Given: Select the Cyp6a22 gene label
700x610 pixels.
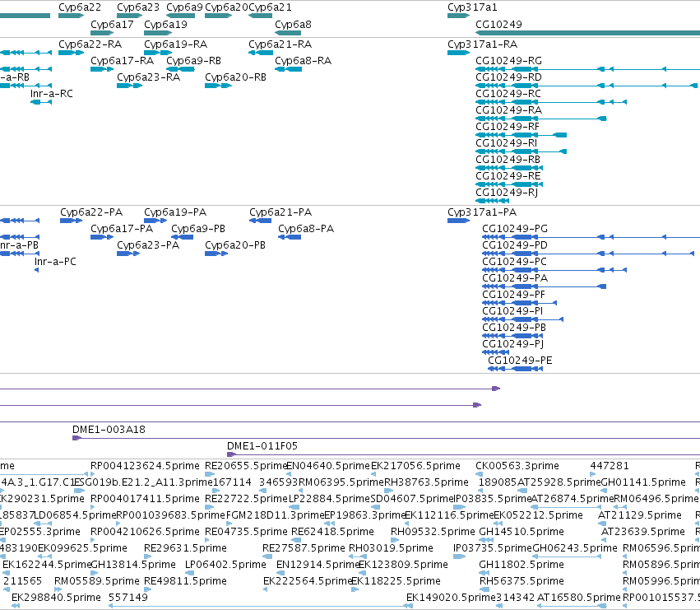Looking at the screenshot, I should [80, 7].
